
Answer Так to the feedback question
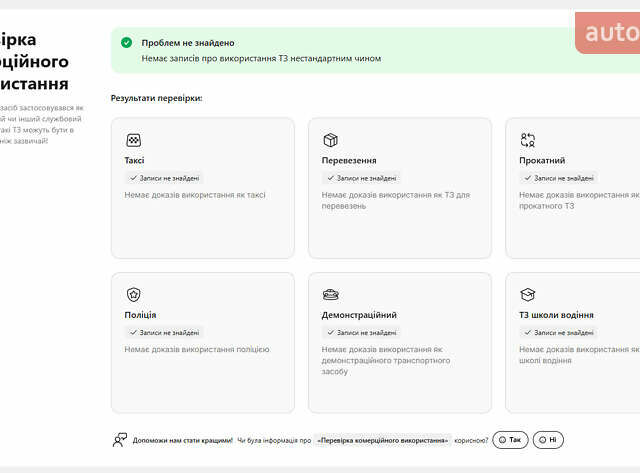[x=510, y=439]
